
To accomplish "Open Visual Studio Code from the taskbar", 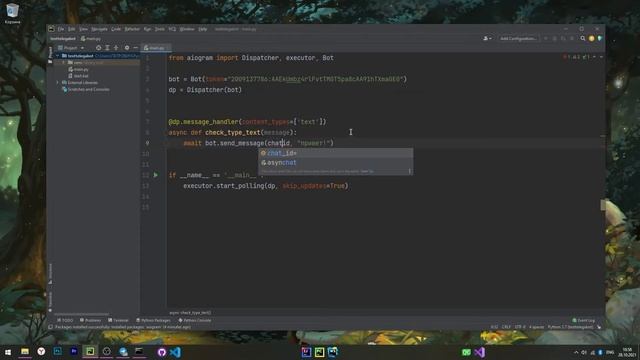I will point(175,352).
